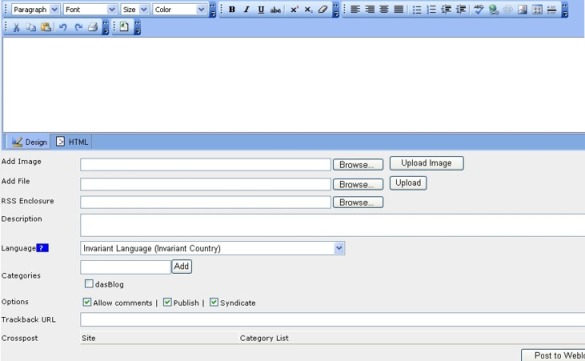Check the dasBlog category
Screen dimensions: 585x361
(x=89, y=284)
